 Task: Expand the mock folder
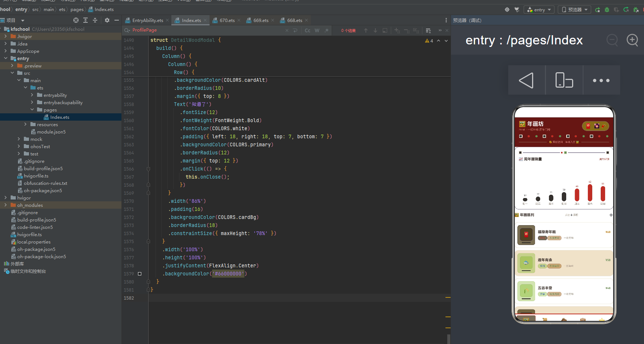click(19, 139)
